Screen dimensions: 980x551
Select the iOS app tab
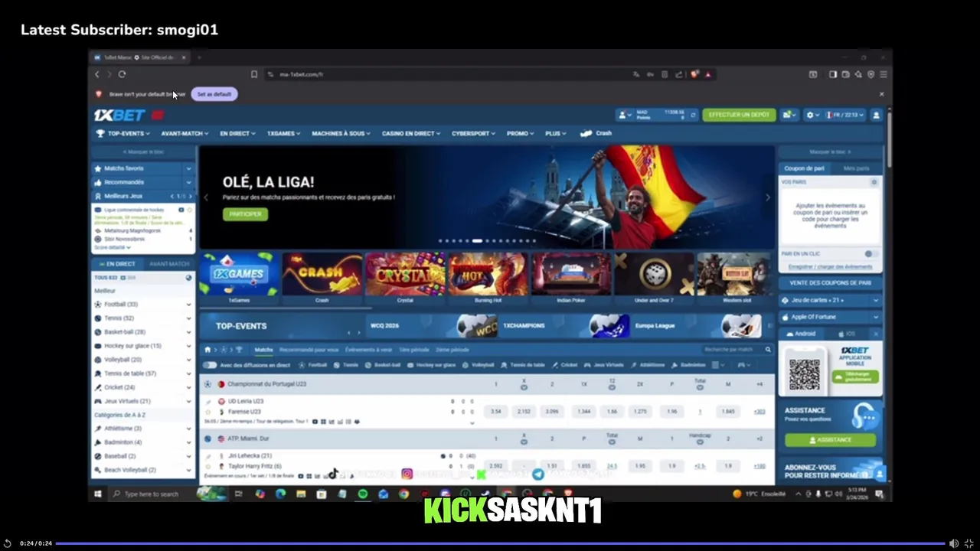(848, 334)
